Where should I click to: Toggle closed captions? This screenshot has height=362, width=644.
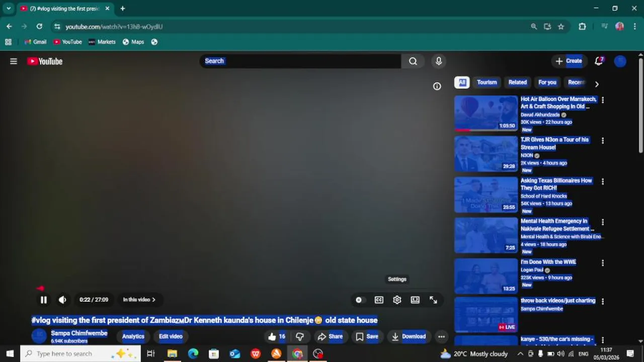coord(379,300)
